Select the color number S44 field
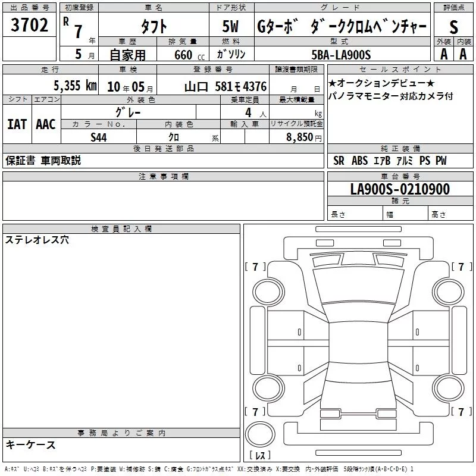Image resolution: width=476 pixels, height=476 pixels. click(99, 136)
